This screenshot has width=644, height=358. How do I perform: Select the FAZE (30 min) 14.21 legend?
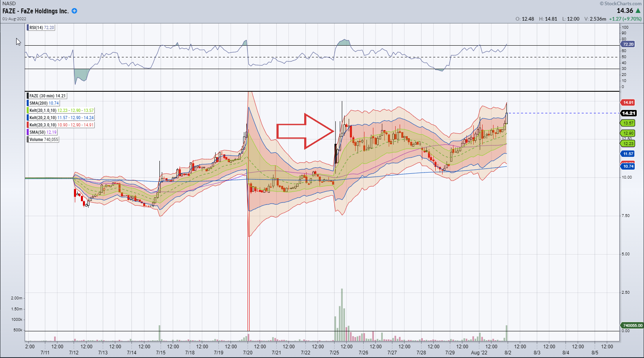point(47,96)
